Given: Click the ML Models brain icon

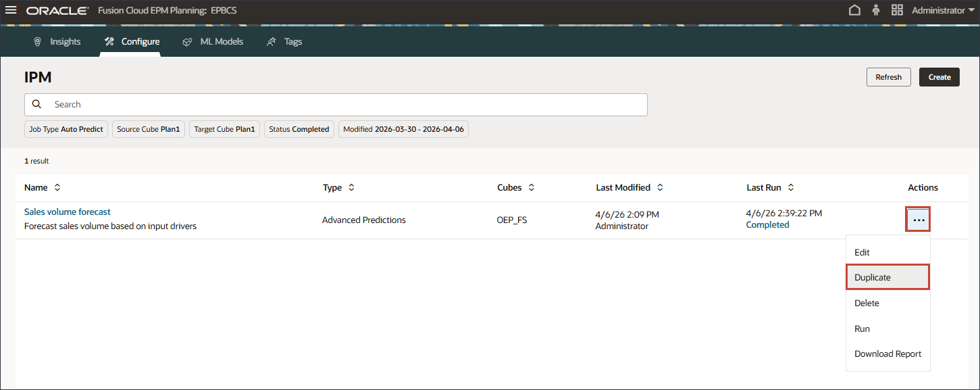Looking at the screenshot, I should coord(188,42).
